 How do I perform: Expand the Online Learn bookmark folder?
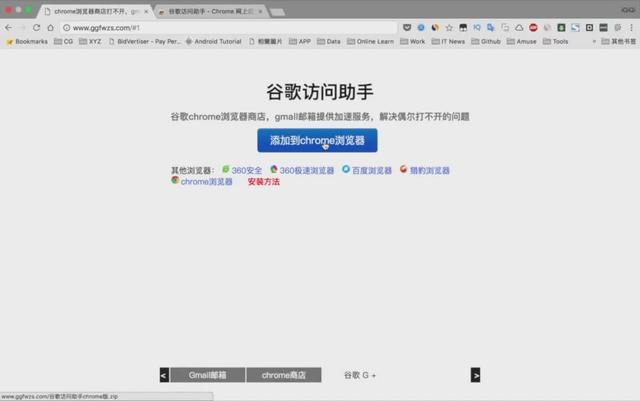pos(371,42)
